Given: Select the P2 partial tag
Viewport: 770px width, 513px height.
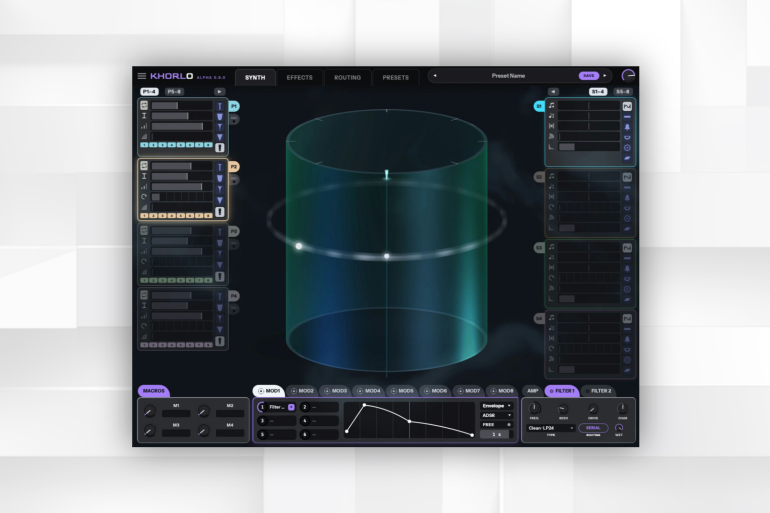Looking at the screenshot, I should pos(234,167).
